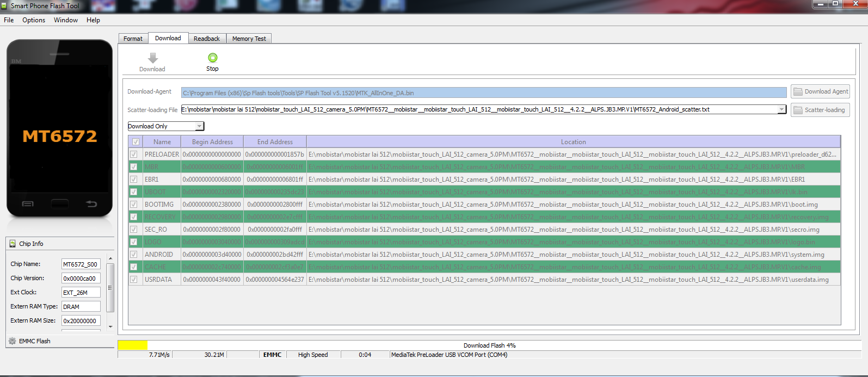Select the USRDATA location cell userdata.img
This screenshot has height=377, width=868.
point(574,280)
